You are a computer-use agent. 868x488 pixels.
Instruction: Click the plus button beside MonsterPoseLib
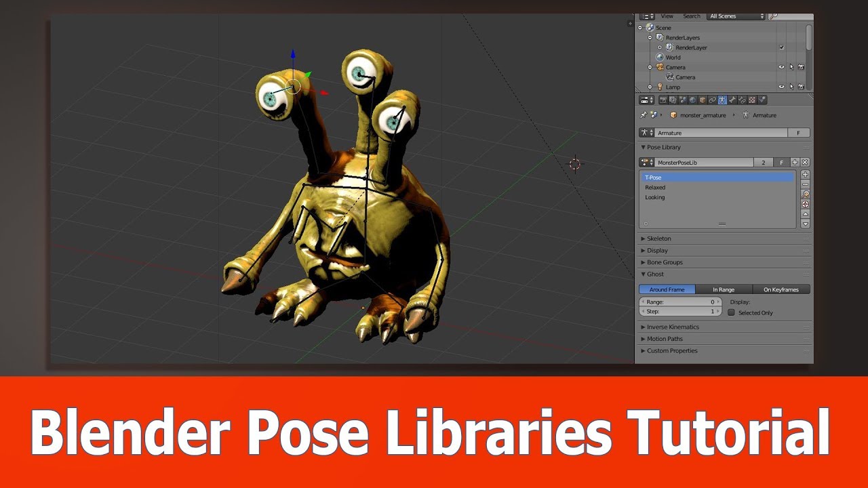point(795,163)
